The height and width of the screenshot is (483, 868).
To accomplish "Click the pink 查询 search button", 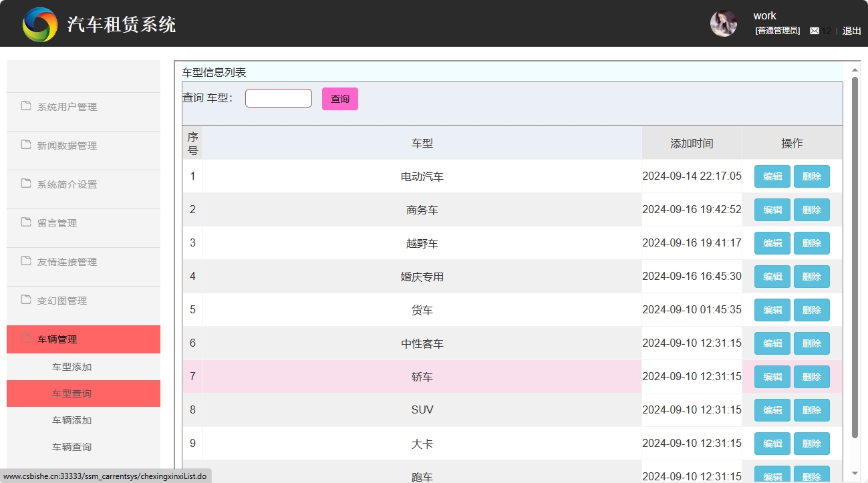I will (x=339, y=99).
